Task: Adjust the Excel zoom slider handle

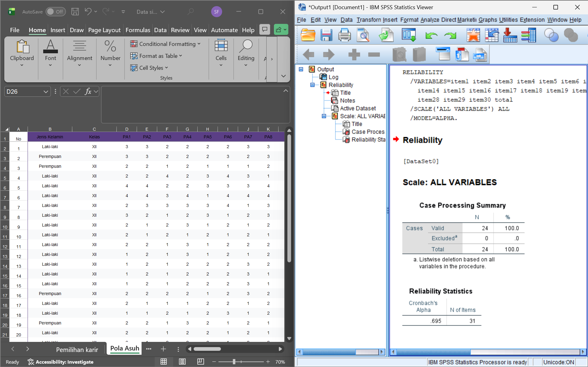Action: coord(234,362)
